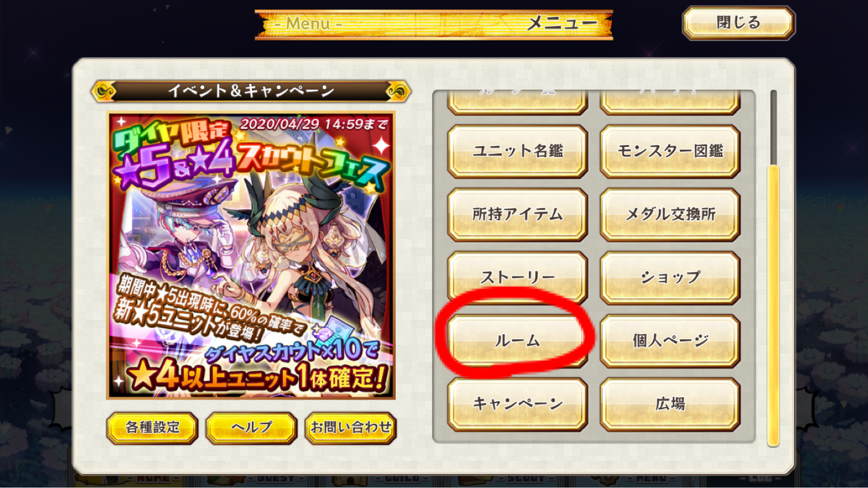Open the モンスター図鑑 monster guide
Image resolution: width=868 pixels, height=488 pixels.
pyautogui.click(x=670, y=151)
